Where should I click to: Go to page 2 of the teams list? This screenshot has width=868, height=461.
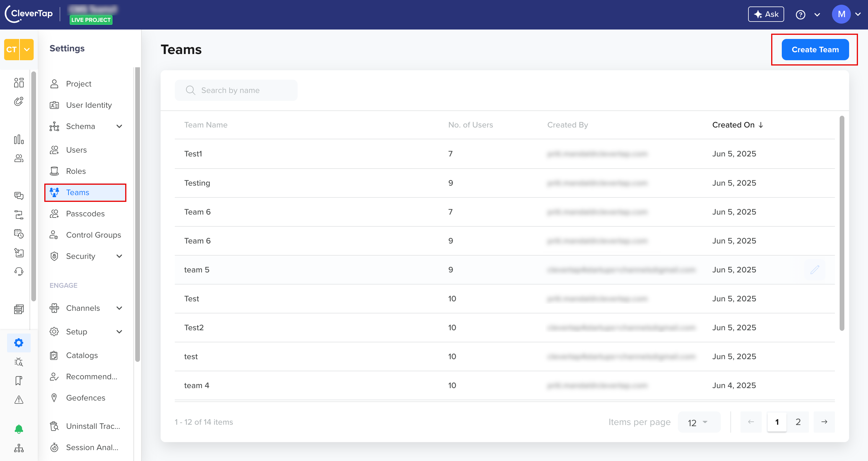pyautogui.click(x=798, y=422)
